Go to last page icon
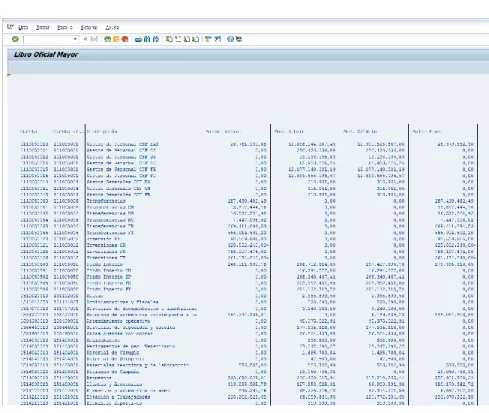Image resolution: width=489 pixels, height=413 pixels. point(196,39)
